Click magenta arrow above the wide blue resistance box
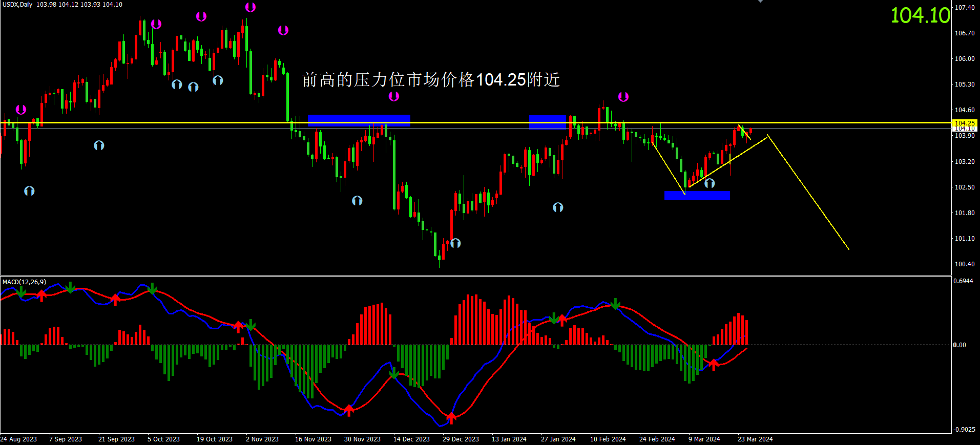The width and height of the screenshot is (980, 445). pos(394,96)
